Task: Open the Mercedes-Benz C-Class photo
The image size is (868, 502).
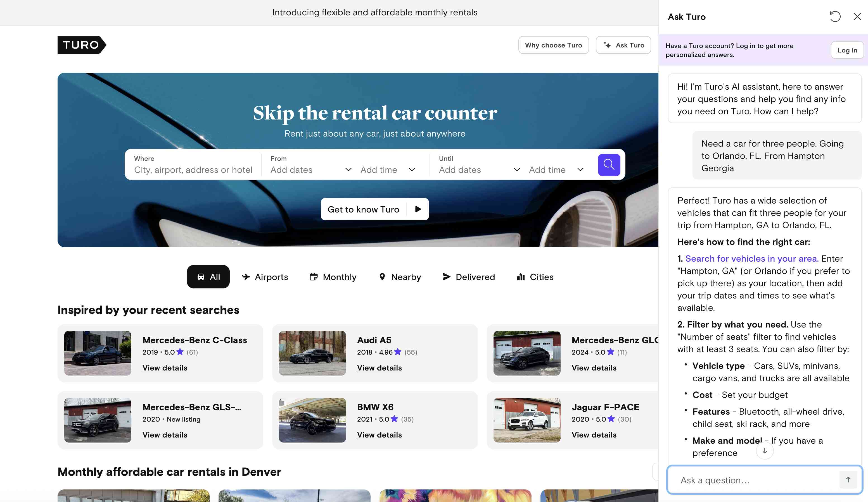Action: (x=98, y=353)
